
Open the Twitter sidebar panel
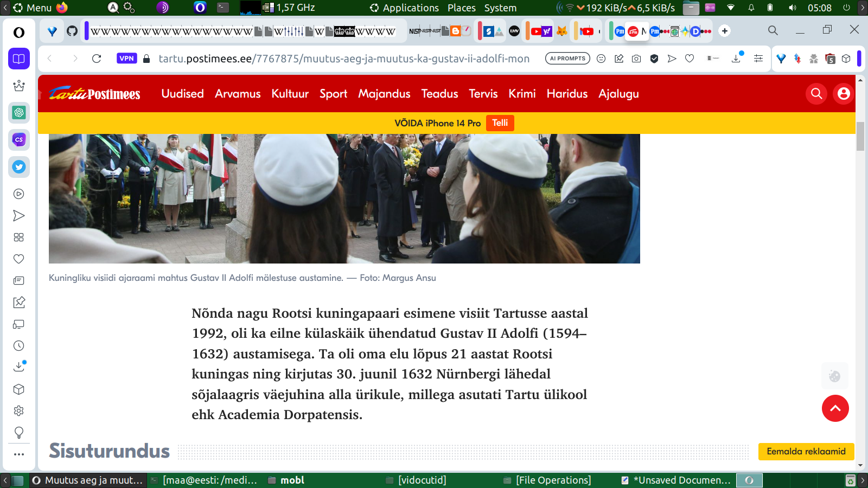(x=19, y=167)
